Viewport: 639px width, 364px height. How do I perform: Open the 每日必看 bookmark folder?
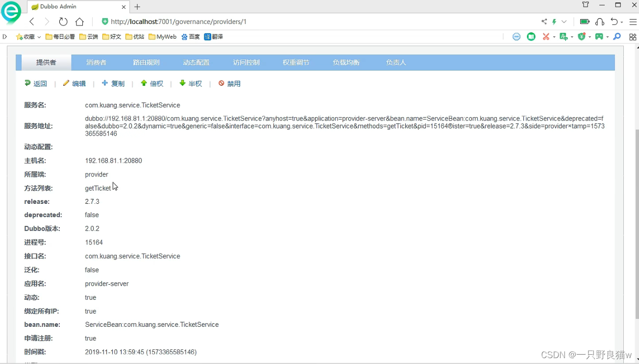(x=60, y=37)
